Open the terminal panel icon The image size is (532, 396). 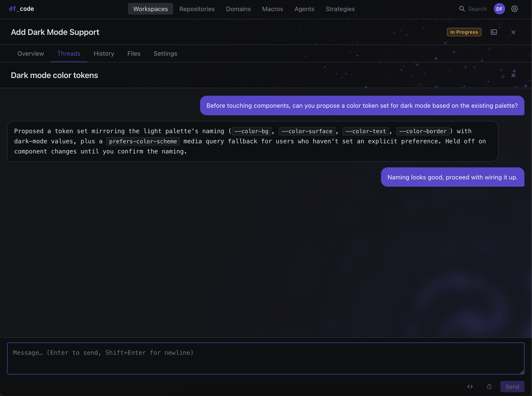pos(494,32)
